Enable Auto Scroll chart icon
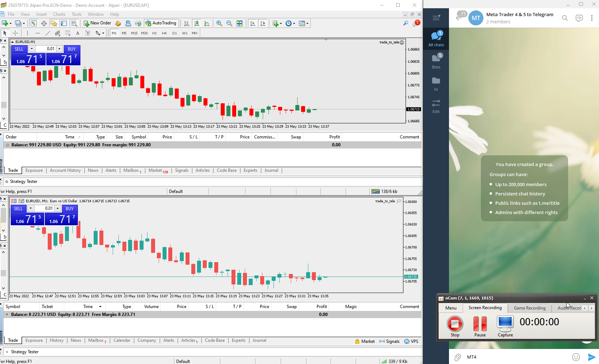The width and height of the screenshot is (599, 364). coord(253,23)
